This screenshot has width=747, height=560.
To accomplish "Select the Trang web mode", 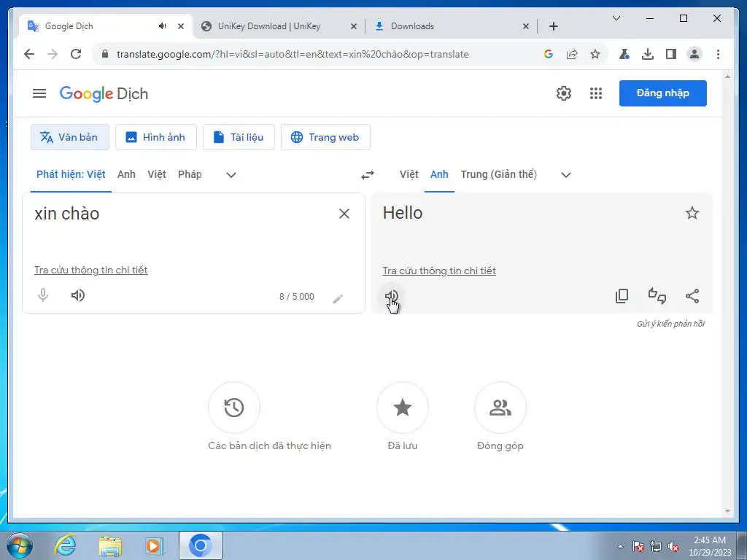I will [x=325, y=137].
